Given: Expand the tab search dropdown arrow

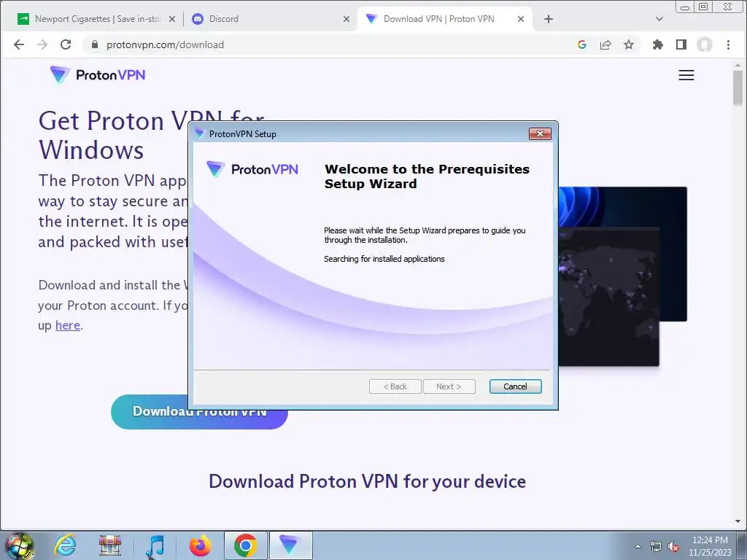Looking at the screenshot, I should coord(659,19).
